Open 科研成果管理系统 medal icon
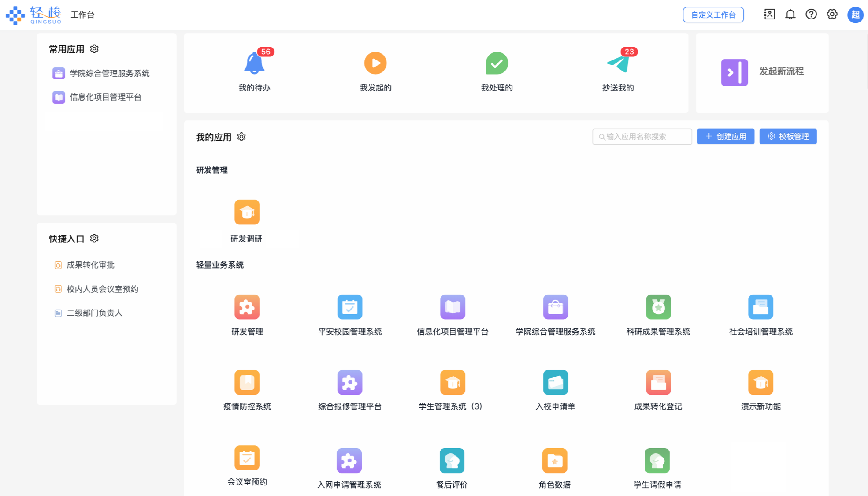 pyautogui.click(x=658, y=307)
